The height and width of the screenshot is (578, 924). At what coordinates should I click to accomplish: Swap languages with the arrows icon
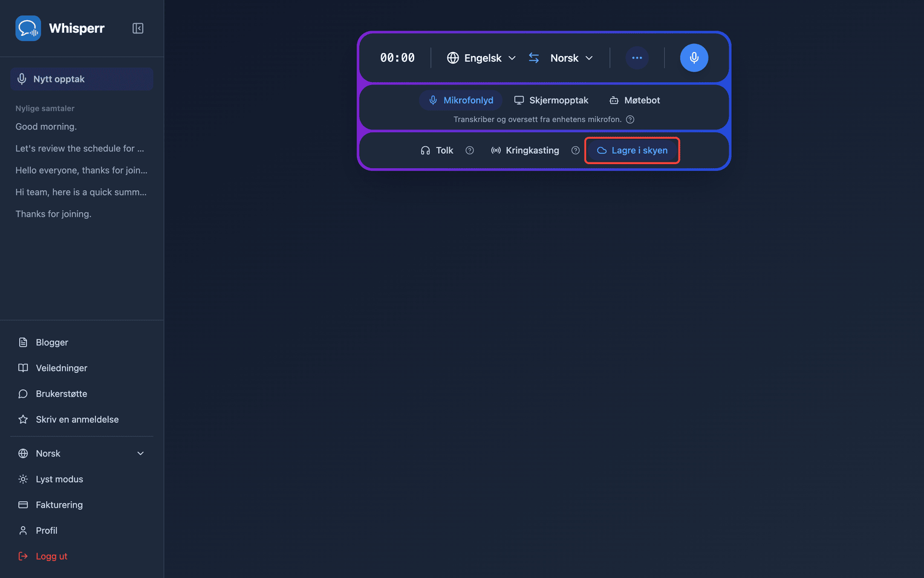click(534, 58)
